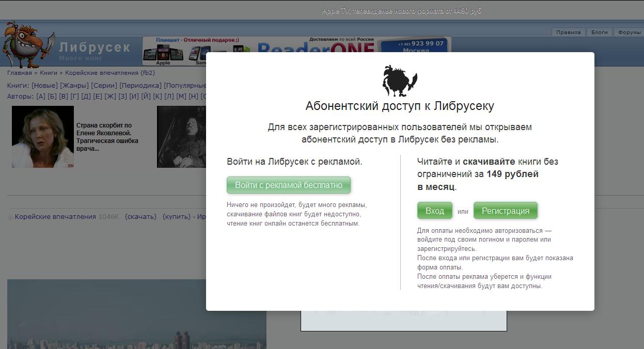
Task: Click the dark portrait ad thumbnail
Action: pyautogui.click(x=182, y=137)
